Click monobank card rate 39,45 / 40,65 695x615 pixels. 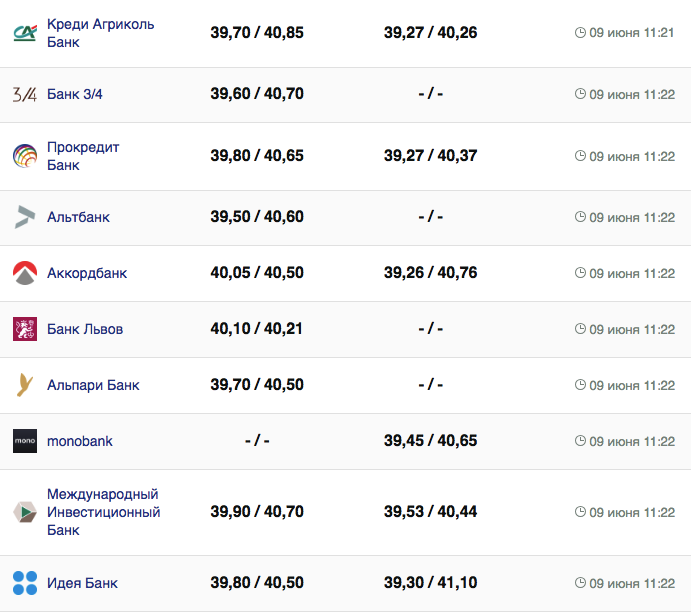pyautogui.click(x=430, y=441)
